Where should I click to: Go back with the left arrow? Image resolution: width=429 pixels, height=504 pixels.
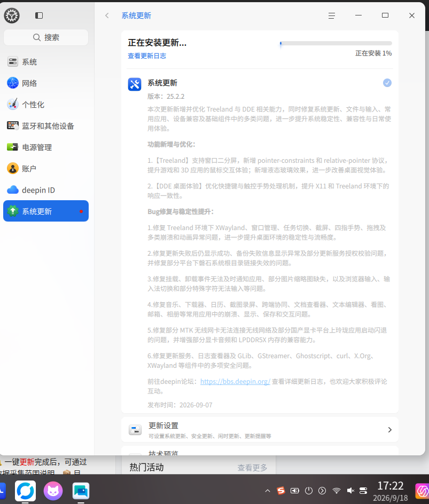(x=107, y=15)
